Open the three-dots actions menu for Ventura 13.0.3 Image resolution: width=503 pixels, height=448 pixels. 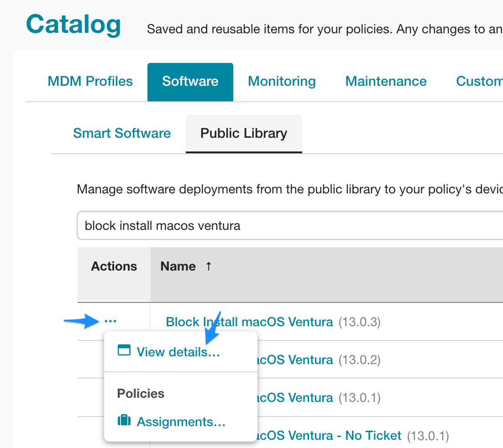tap(110, 321)
